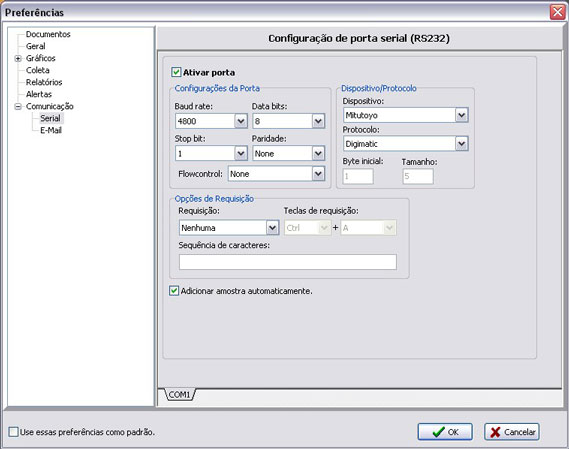The image size is (569, 449).
Task: Close the Preferências window
Action: tap(557, 12)
